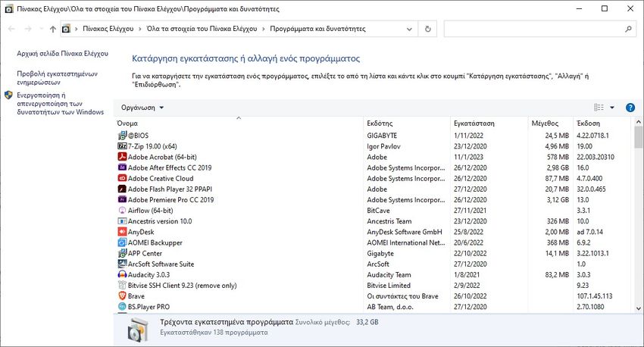Select the AnyDesk Software GmbH publisher cell
Screen dimensions: 644x347
(x=405, y=232)
